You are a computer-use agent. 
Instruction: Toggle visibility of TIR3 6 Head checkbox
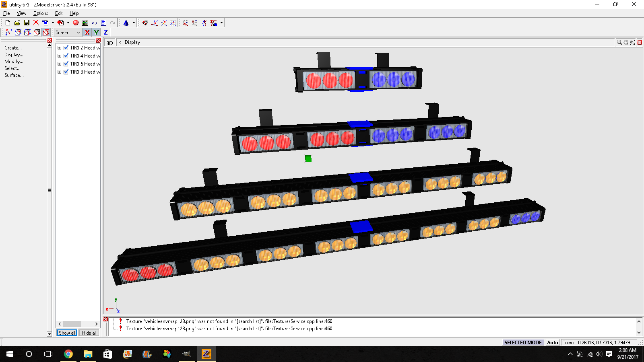click(66, 64)
